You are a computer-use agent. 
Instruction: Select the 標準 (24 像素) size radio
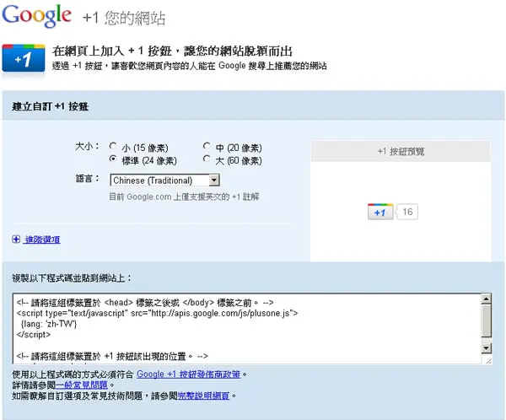[x=113, y=159]
